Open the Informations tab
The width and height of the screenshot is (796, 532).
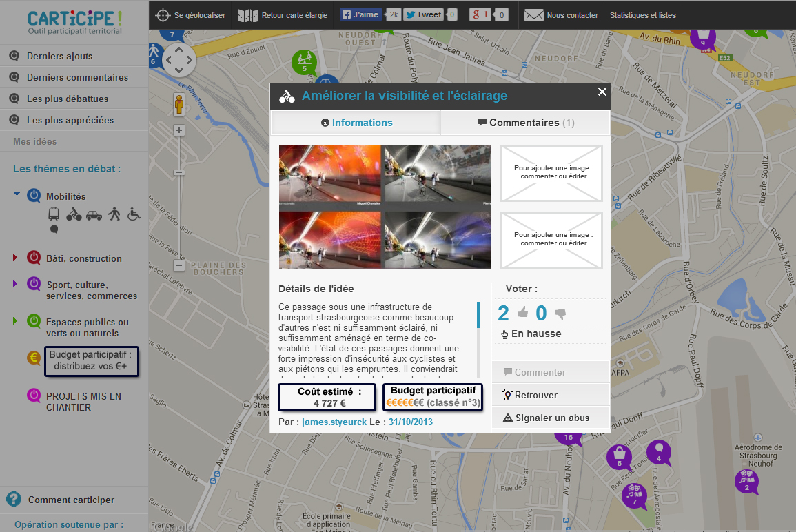click(356, 123)
